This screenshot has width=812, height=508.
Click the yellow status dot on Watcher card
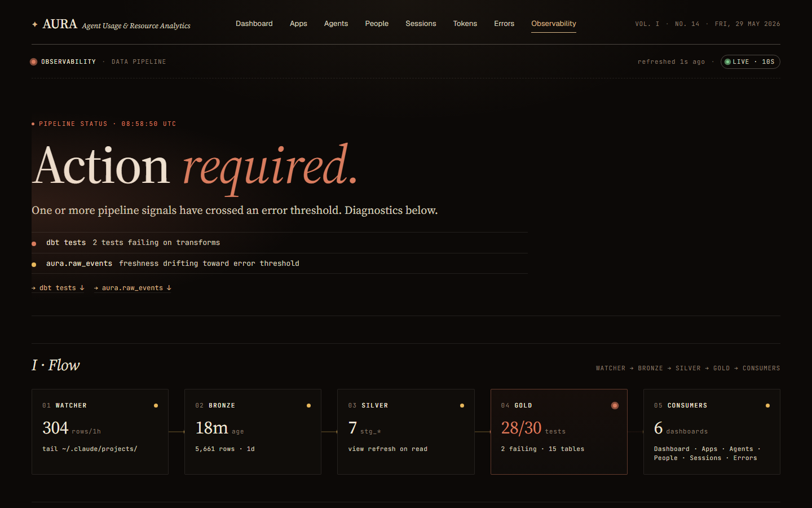[x=156, y=405]
